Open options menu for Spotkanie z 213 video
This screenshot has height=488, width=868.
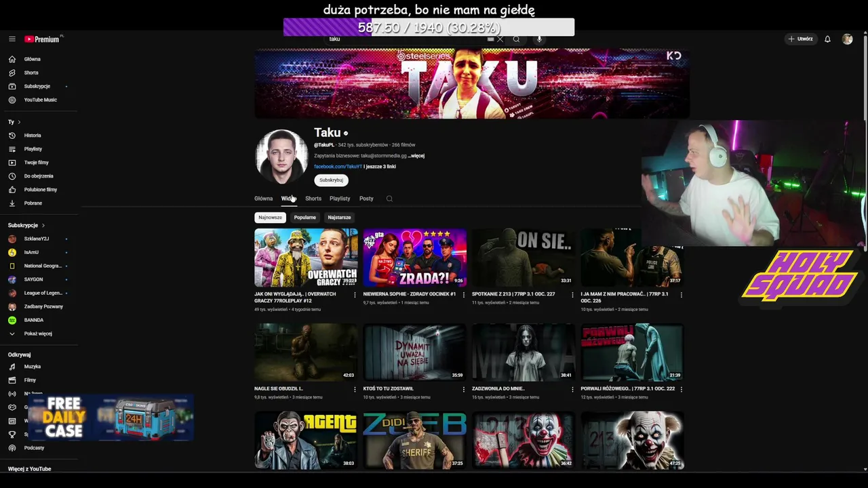click(572, 295)
